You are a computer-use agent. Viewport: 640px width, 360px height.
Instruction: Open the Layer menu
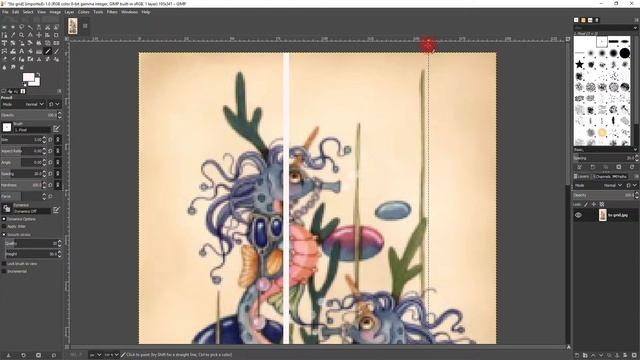(69, 12)
